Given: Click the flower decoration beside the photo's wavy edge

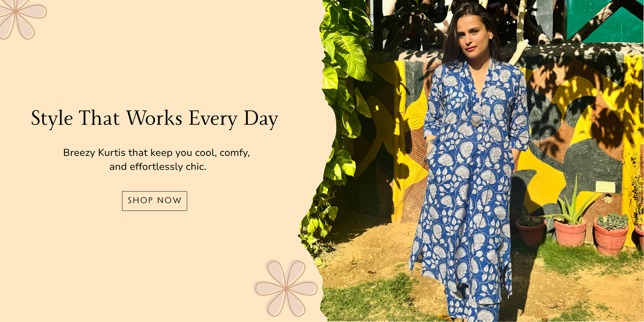Looking at the screenshot, I should coord(286,288).
